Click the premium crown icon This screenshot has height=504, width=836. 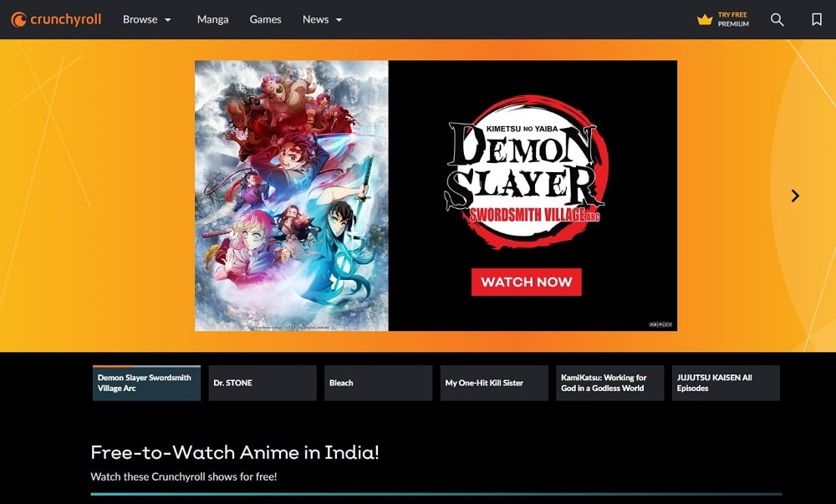[x=704, y=20]
